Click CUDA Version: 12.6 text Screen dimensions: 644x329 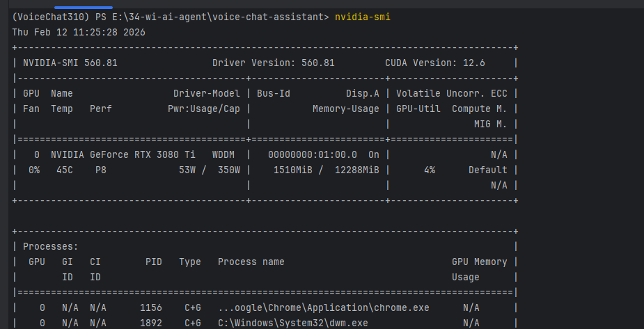click(x=435, y=63)
